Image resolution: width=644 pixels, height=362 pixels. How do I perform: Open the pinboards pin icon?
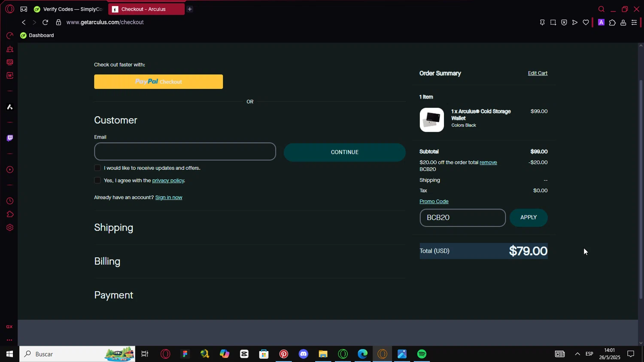[x=542, y=22]
